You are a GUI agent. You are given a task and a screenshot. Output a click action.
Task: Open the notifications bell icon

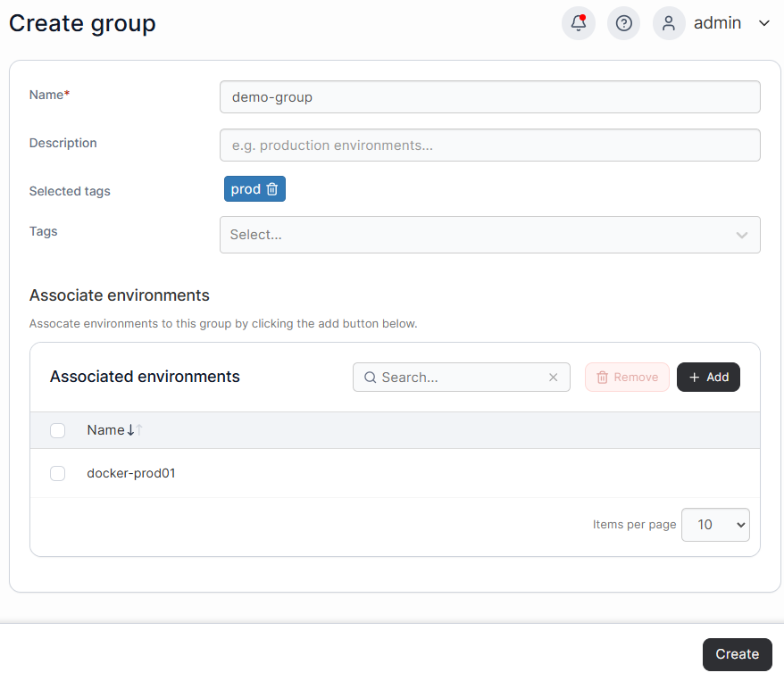(579, 23)
